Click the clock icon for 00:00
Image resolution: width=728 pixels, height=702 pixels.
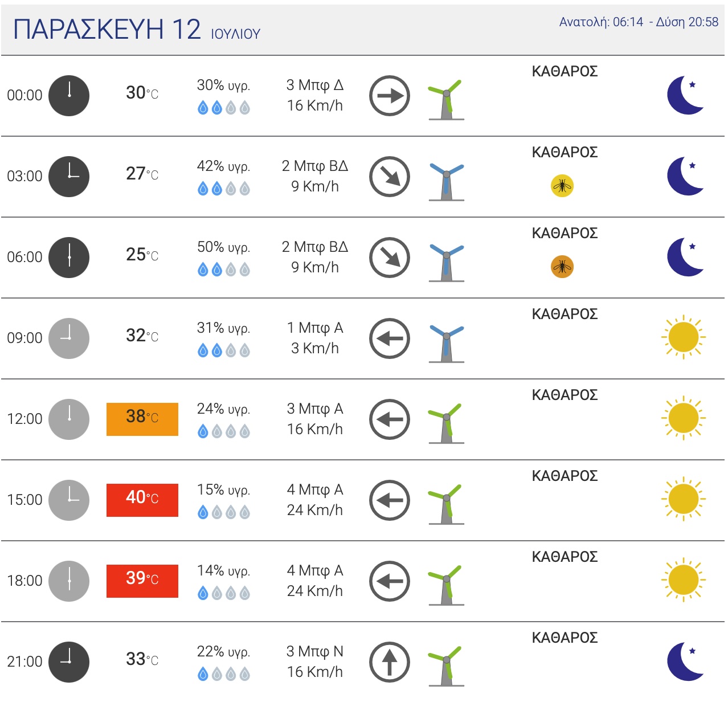pyautogui.click(x=69, y=96)
